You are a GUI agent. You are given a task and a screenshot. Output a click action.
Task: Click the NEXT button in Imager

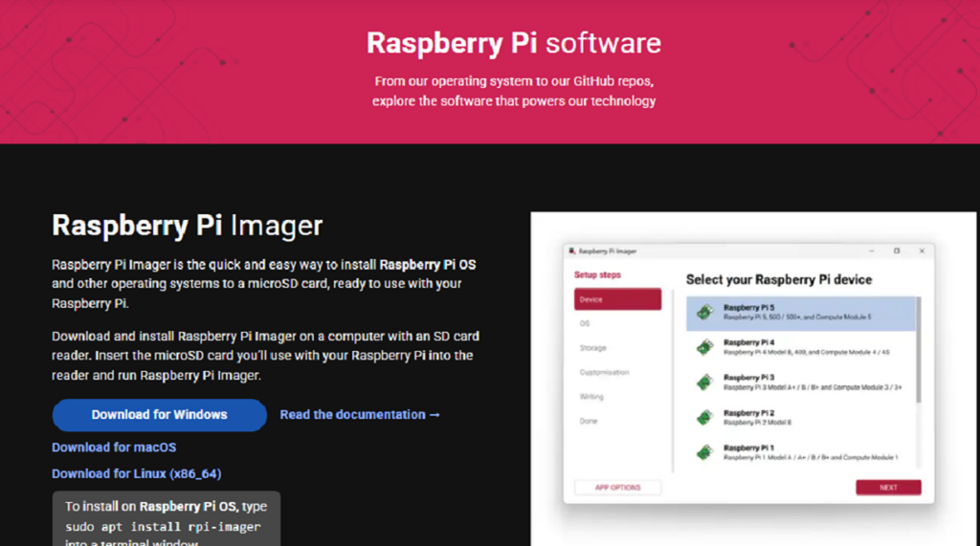point(888,488)
